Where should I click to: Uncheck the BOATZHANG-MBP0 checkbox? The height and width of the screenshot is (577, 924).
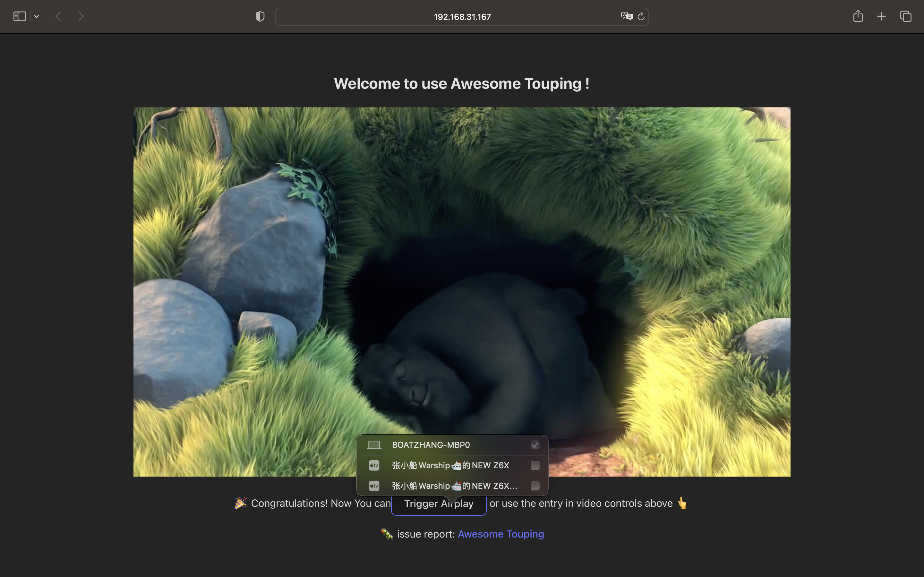(535, 445)
